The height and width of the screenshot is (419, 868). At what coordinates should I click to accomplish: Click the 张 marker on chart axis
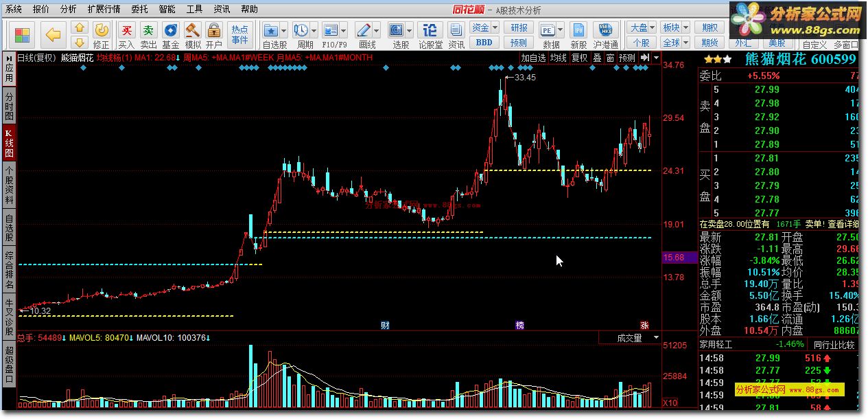click(x=644, y=325)
